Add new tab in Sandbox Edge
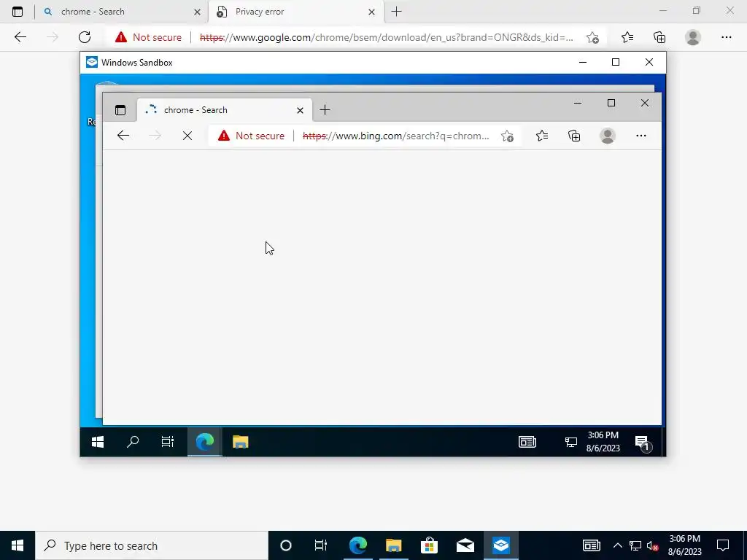 pyautogui.click(x=325, y=110)
